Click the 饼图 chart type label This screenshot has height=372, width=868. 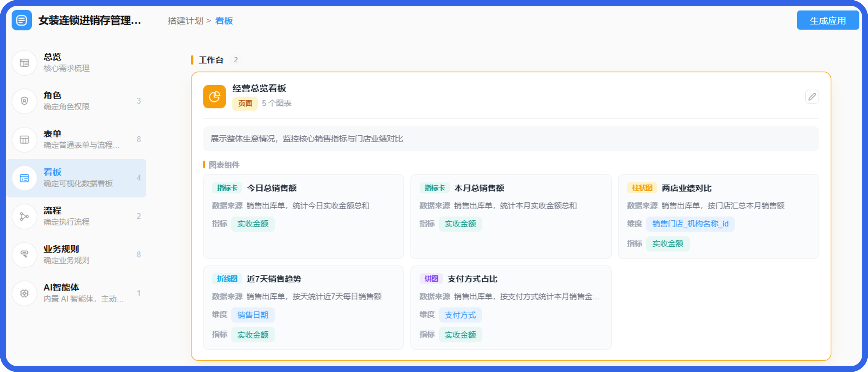click(x=431, y=279)
